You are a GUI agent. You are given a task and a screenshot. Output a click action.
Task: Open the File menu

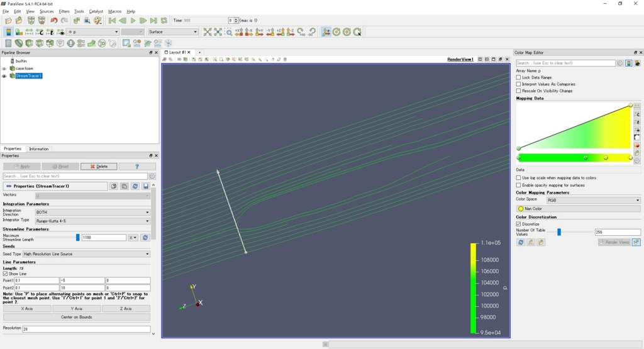tap(6, 11)
